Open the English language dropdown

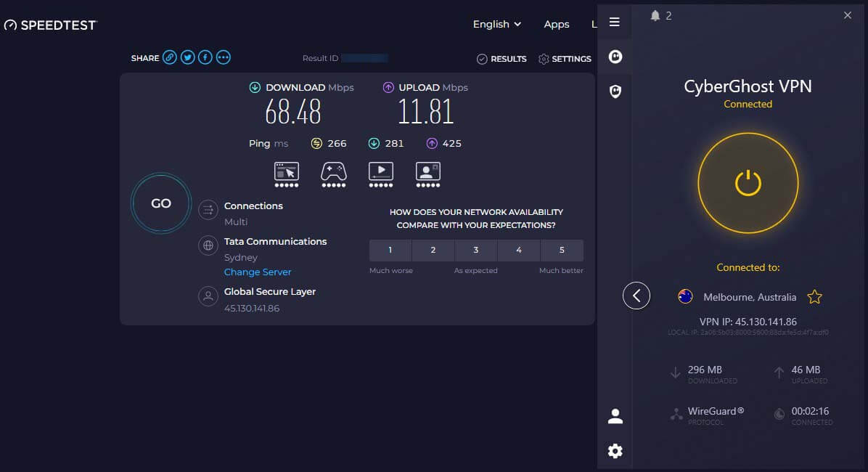pos(496,24)
